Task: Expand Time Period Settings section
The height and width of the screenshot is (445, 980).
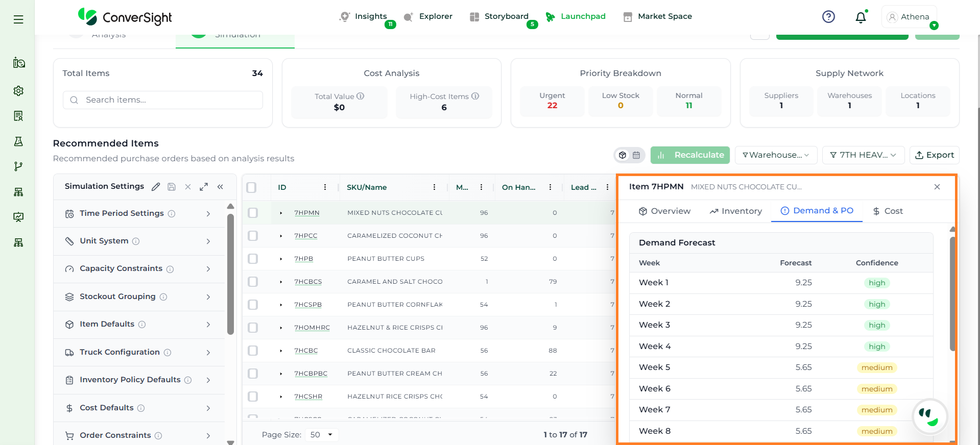Action: pos(139,213)
